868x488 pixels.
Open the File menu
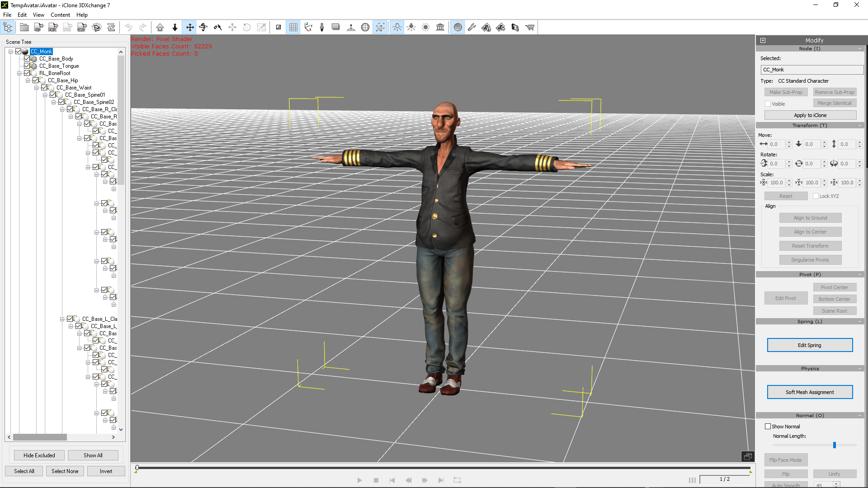coord(7,15)
